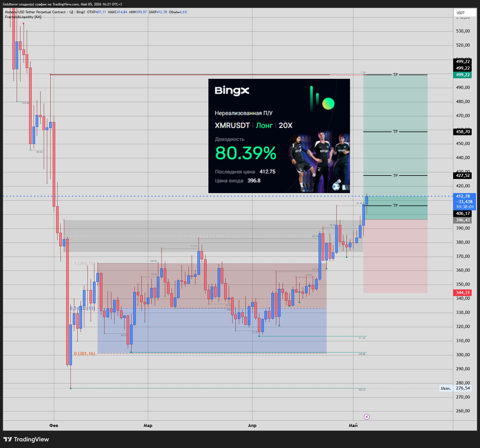Screen dimensions: 480x448
Task: Click the XMRUSDT symbol in BingX card
Action: pyautogui.click(x=232, y=125)
